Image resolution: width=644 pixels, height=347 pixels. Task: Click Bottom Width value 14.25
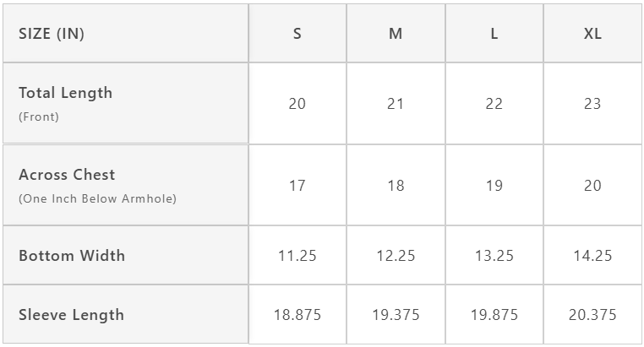coord(592,256)
